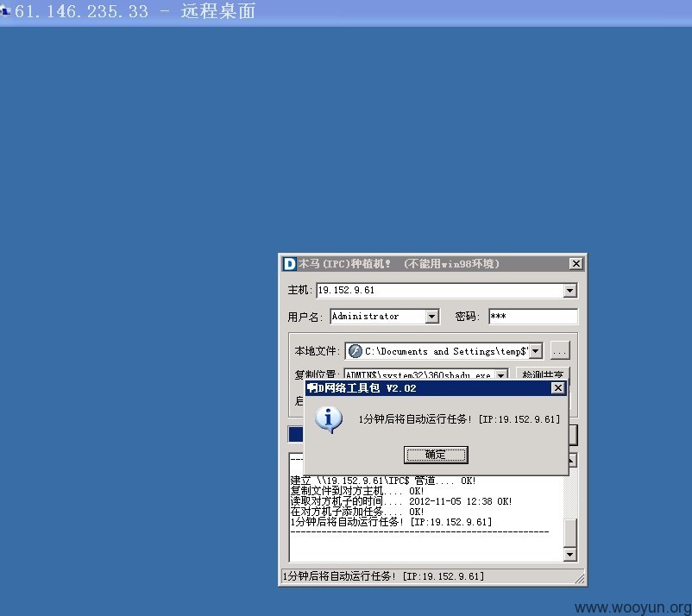
Task: Click the remote desktop icon in the top bar
Action: pos(5,12)
